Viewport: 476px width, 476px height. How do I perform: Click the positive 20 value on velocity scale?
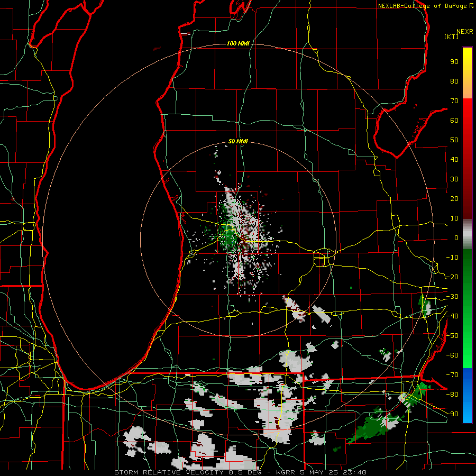(454, 199)
